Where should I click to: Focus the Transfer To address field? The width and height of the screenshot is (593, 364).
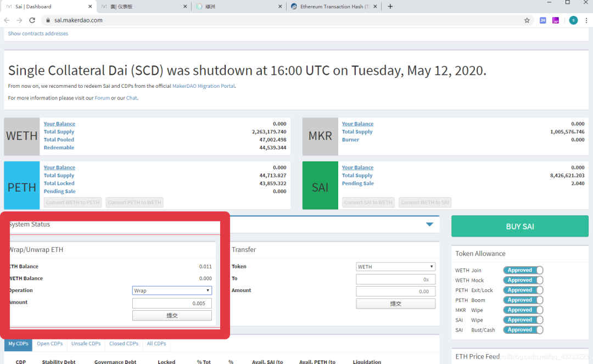pos(395,279)
